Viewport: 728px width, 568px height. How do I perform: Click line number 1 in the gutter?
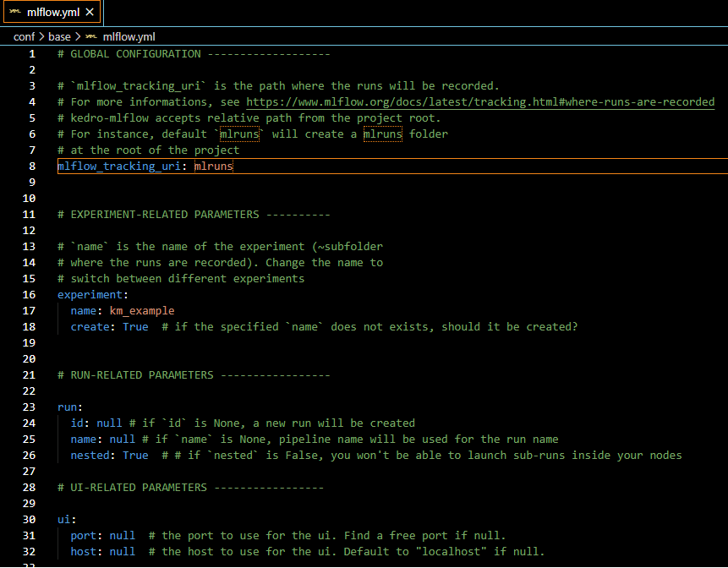(32, 54)
